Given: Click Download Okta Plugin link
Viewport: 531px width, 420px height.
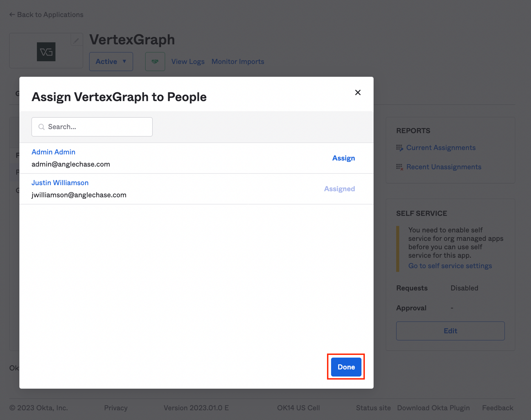Looking at the screenshot, I should tap(433, 408).
